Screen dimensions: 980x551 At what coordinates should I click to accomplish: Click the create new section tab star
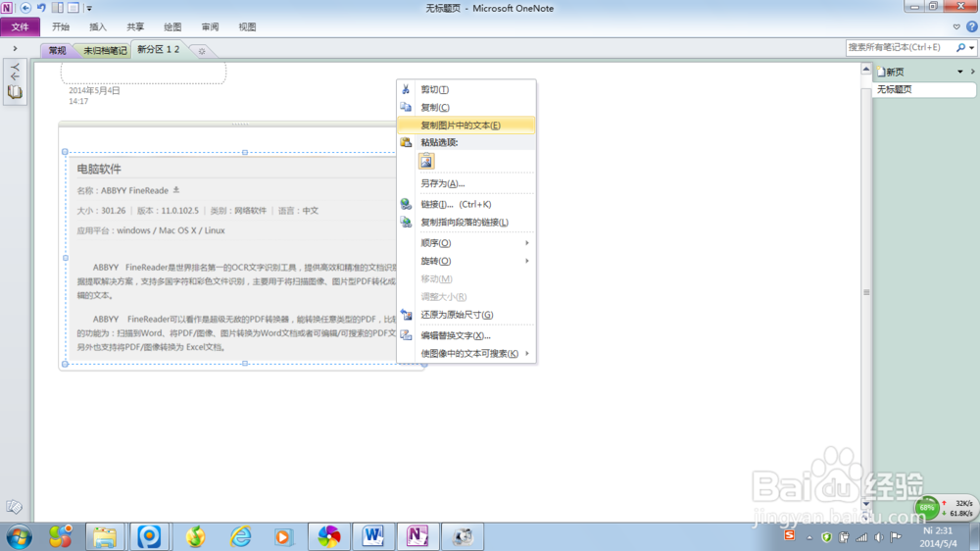(202, 51)
